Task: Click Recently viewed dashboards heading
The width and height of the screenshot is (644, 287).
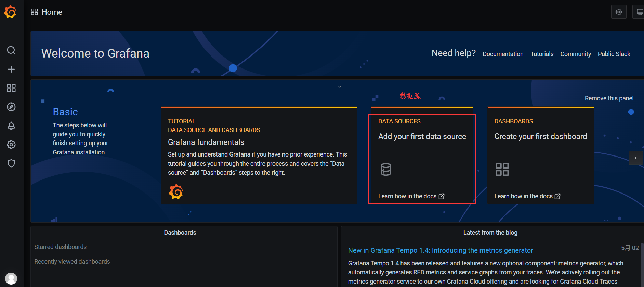Action: pyautogui.click(x=72, y=262)
